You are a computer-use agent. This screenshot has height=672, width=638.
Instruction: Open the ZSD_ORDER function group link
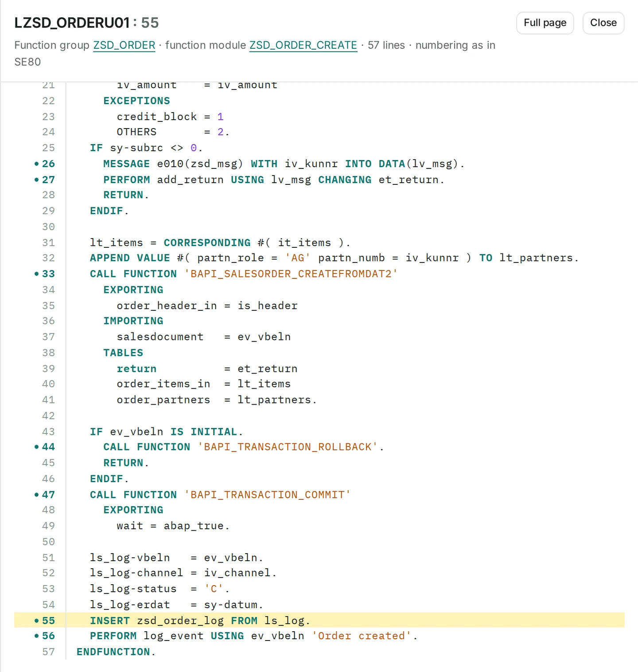pos(124,45)
